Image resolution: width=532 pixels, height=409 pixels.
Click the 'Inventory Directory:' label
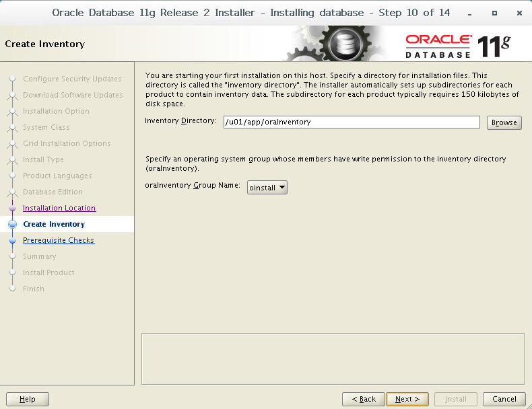180,120
